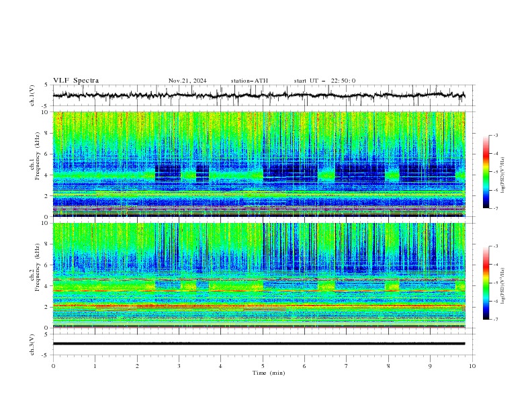Click the time axis tick label '0'

coord(53,366)
